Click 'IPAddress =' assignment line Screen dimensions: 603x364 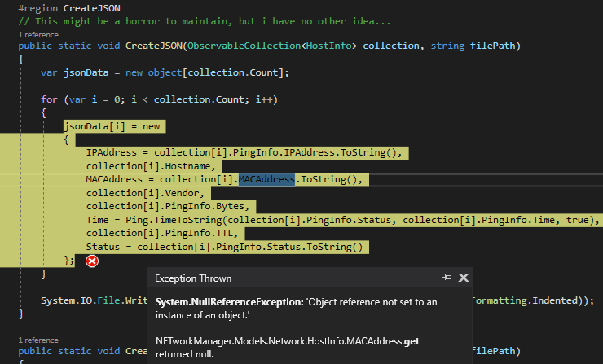coord(244,152)
